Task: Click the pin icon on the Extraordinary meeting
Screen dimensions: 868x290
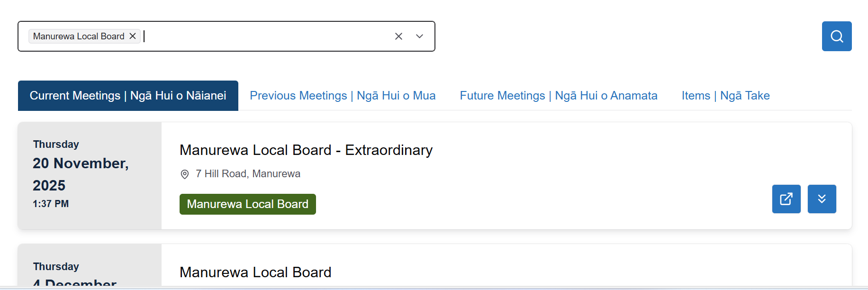Action: point(184,174)
